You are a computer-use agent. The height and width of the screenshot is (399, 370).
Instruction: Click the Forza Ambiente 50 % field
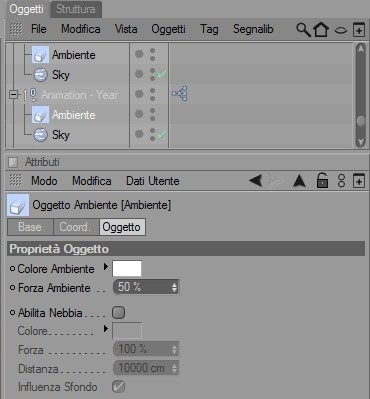pos(146,287)
